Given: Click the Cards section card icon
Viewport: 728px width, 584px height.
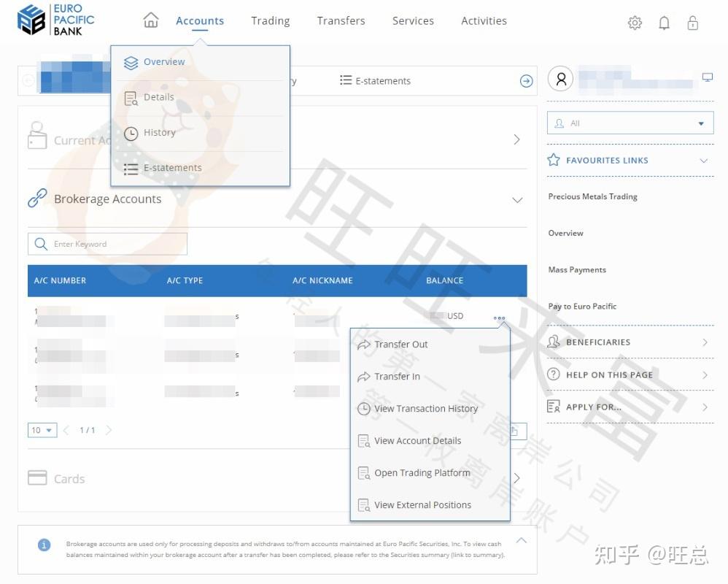Looking at the screenshot, I should 37,477.
